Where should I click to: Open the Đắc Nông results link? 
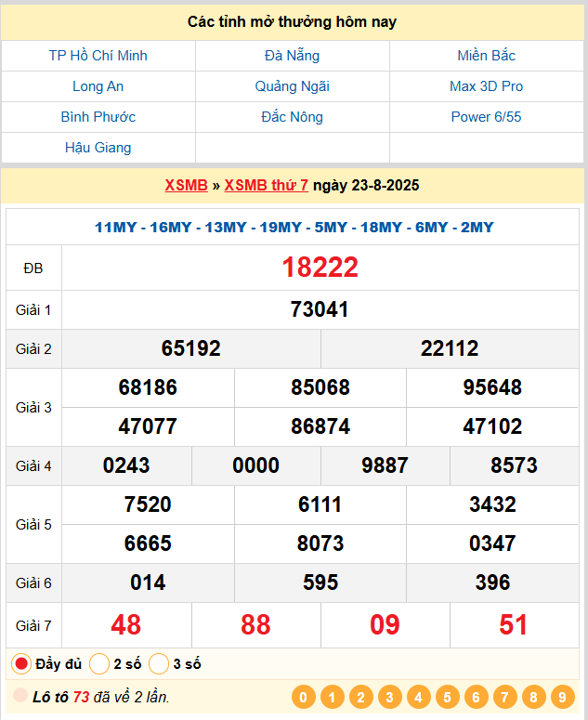pos(292,117)
